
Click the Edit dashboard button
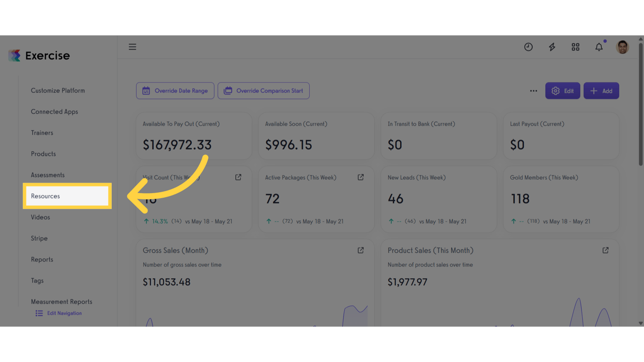click(x=563, y=91)
